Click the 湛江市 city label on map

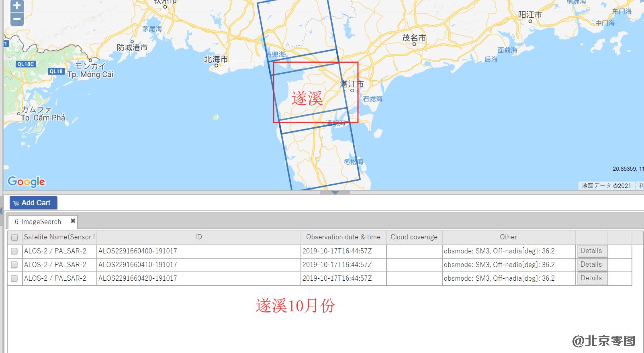tap(352, 84)
